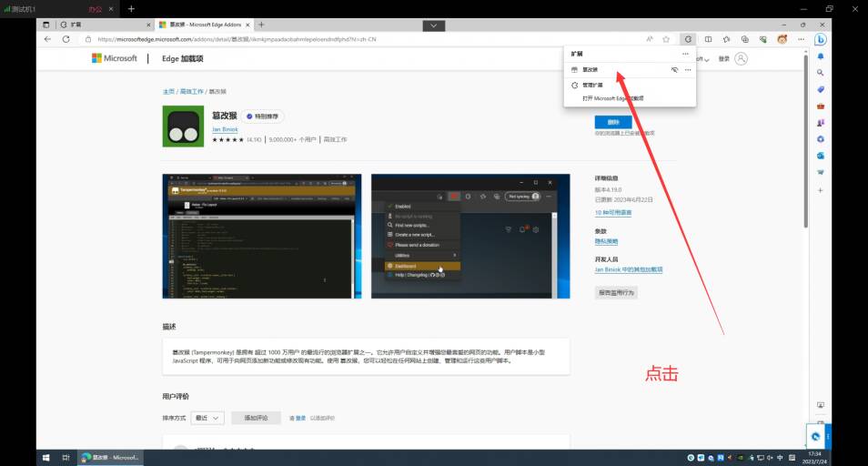Open more options in Extensions popup header
Image resolution: width=868 pixels, height=466 pixels.
point(685,54)
